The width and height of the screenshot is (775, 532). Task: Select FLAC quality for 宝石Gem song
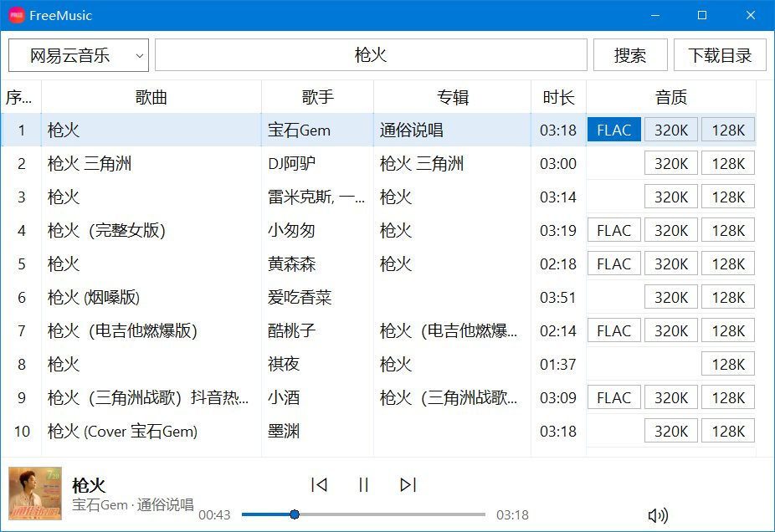click(613, 130)
